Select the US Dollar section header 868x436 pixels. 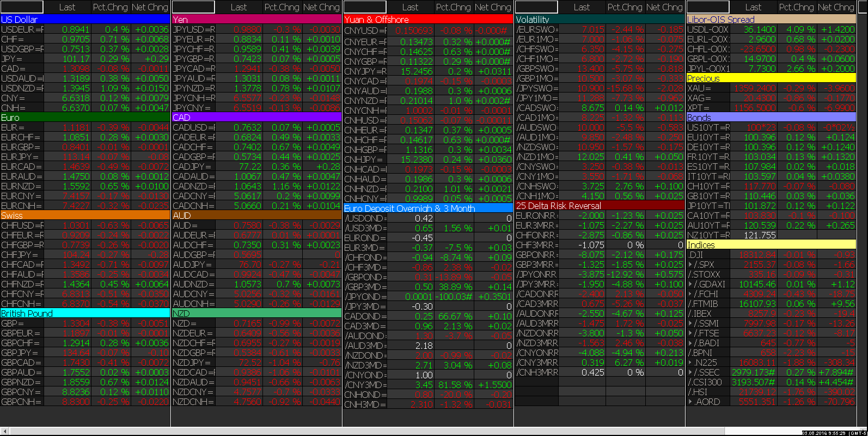click(85, 19)
